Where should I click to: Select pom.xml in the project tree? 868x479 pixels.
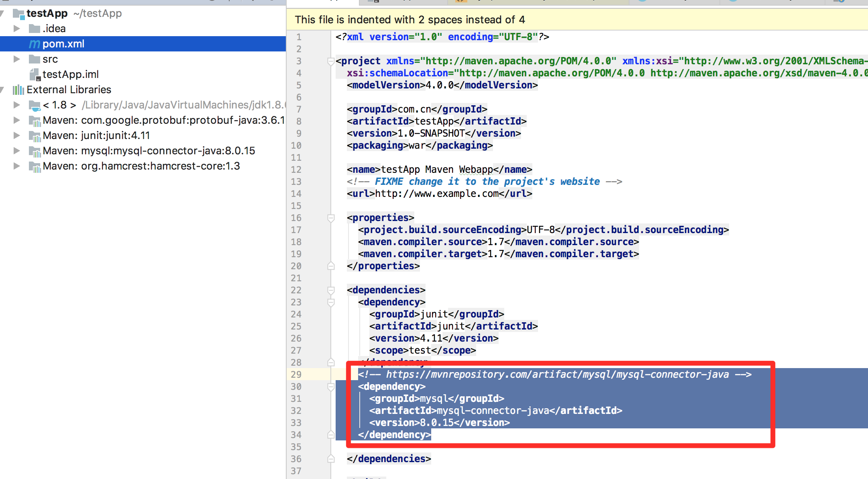tap(143, 44)
